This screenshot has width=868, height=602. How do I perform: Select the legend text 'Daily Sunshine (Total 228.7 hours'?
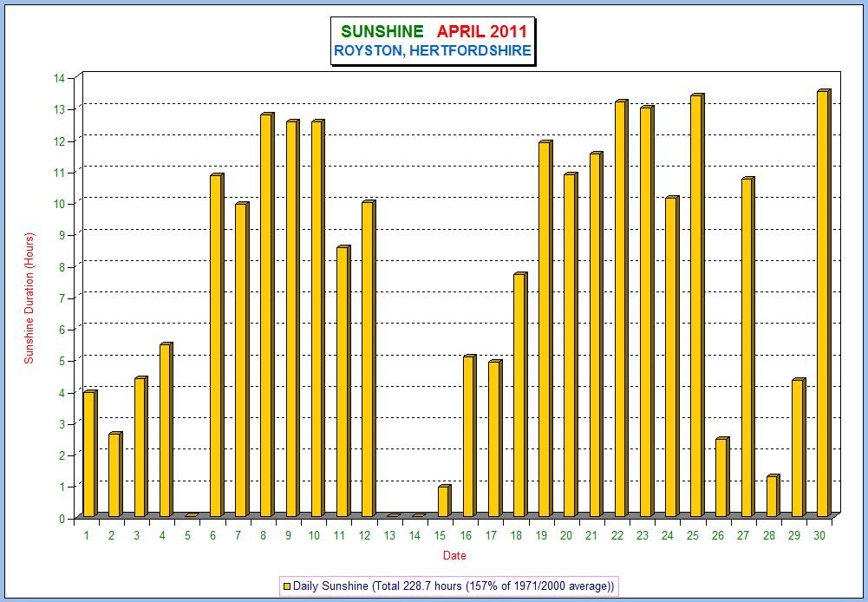point(377,586)
